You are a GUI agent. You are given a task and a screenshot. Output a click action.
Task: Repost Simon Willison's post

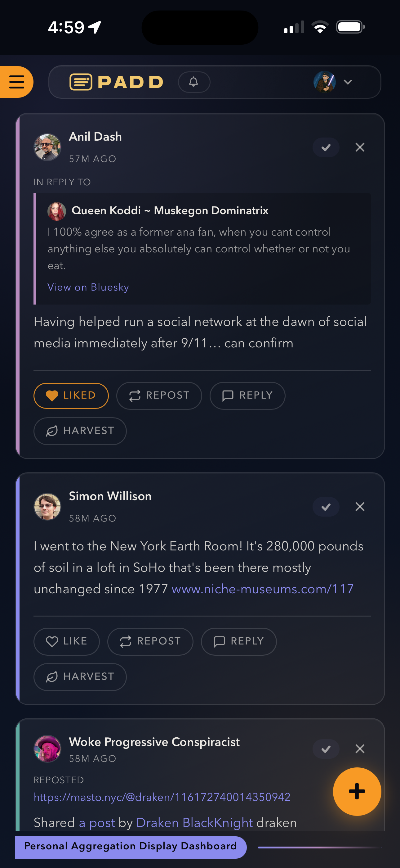(x=150, y=641)
